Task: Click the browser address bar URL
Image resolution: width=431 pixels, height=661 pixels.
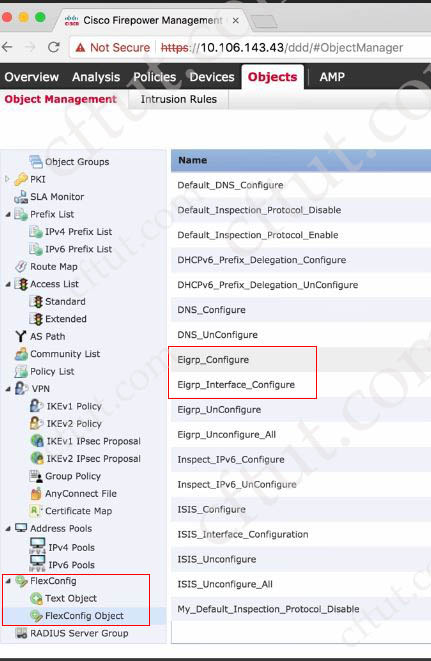Action: pyautogui.click(x=282, y=47)
